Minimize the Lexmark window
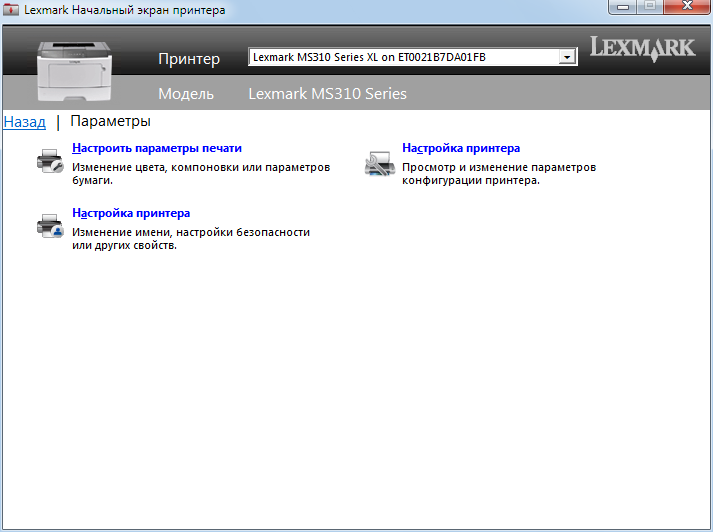The height and width of the screenshot is (532, 713). tap(623, 7)
